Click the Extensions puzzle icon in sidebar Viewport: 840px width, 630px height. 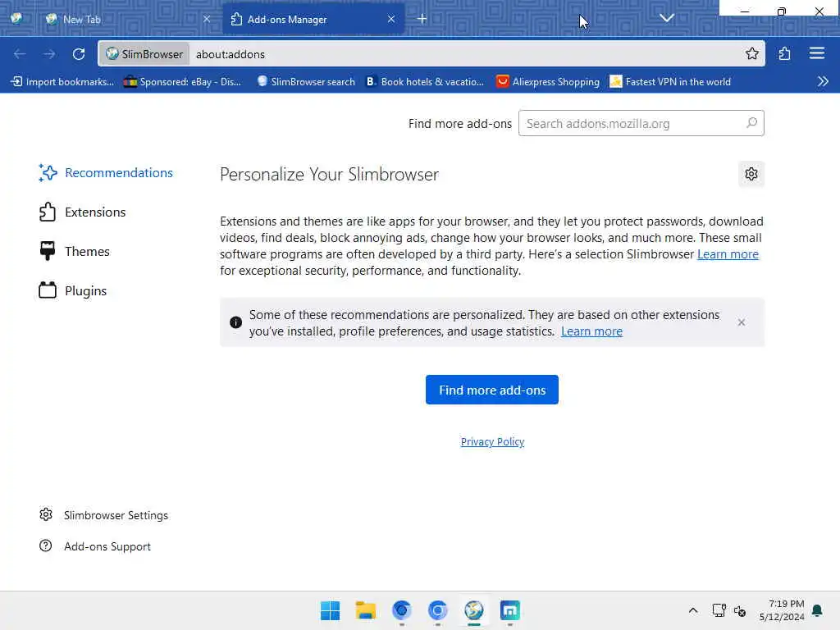48,212
